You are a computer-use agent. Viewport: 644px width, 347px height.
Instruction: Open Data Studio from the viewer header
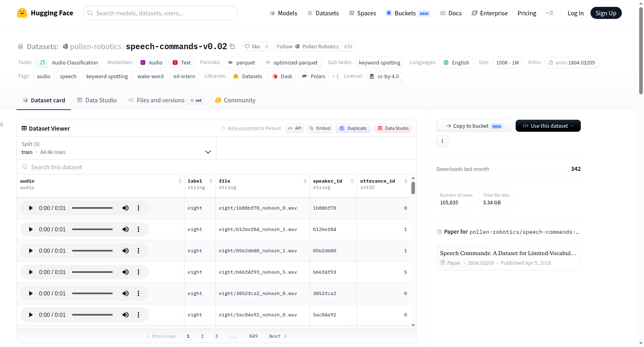393,128
